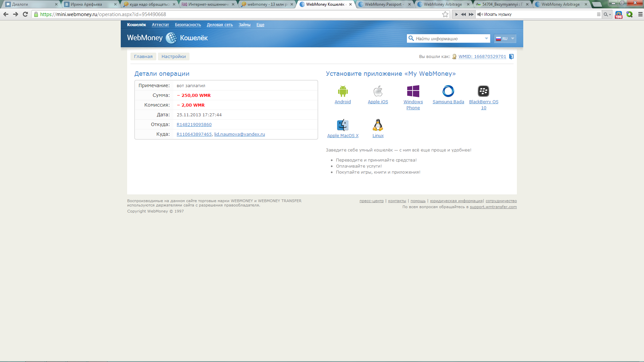
Task: Click the extension icon with 196 badge
Action: tap(619, 15)
